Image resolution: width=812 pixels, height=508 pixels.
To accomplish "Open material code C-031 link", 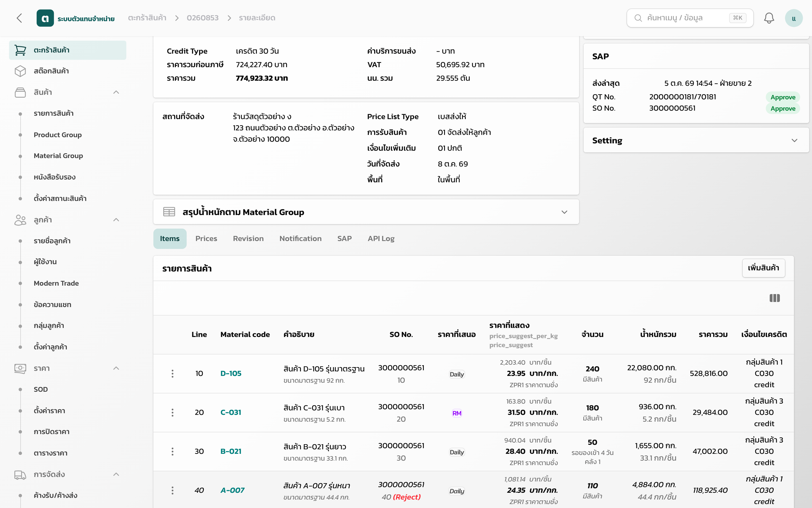I will pos(231,413).
